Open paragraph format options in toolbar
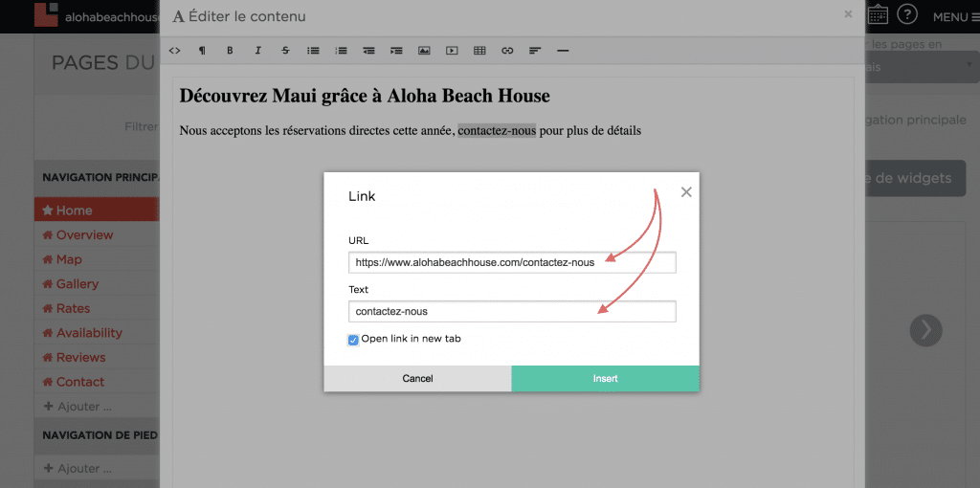 (202, 51)
